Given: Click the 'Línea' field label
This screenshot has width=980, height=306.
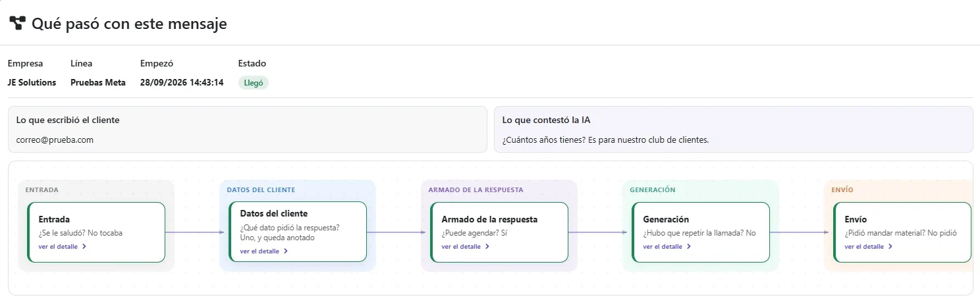Looking at the screenshot, I should pyautogui.click(x=82, y=64).
